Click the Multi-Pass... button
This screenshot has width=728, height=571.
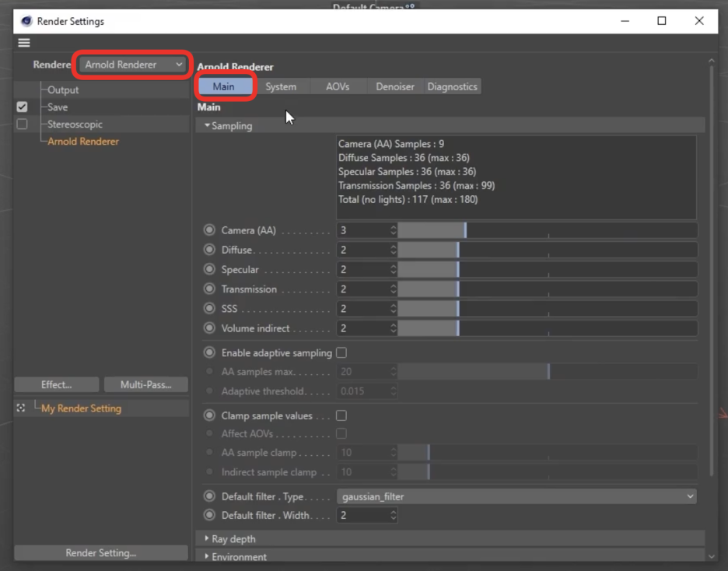[145, 384]
